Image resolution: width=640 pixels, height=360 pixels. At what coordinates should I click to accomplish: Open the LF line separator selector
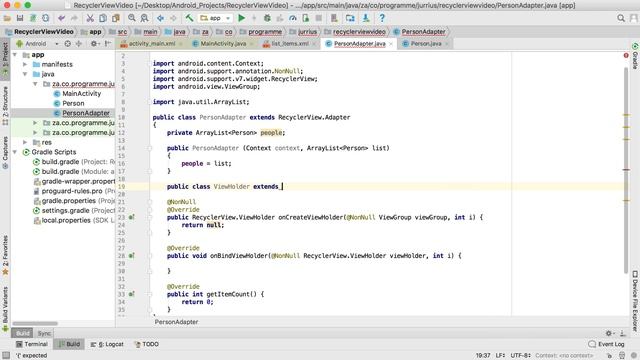[x=500, y=356]
